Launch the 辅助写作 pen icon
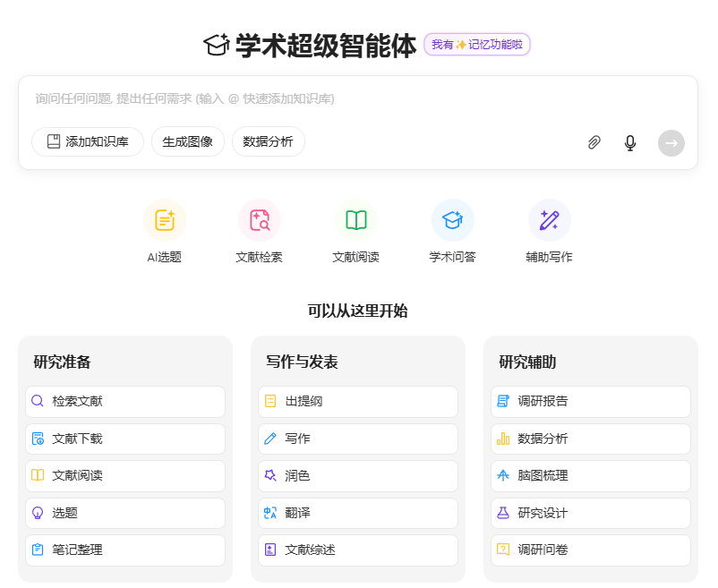 550,221
